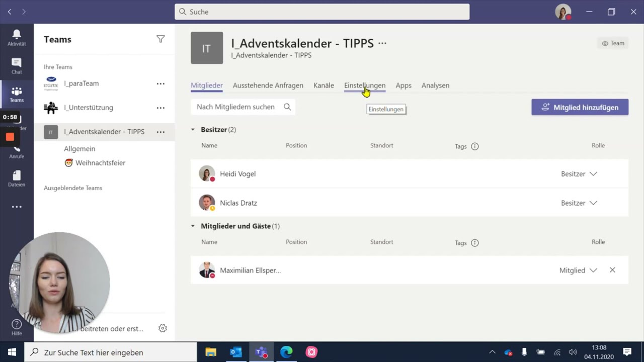The width and height of the screenshot is (644, 362).
Task: Click magnifier in member search box
Action: 287,107
